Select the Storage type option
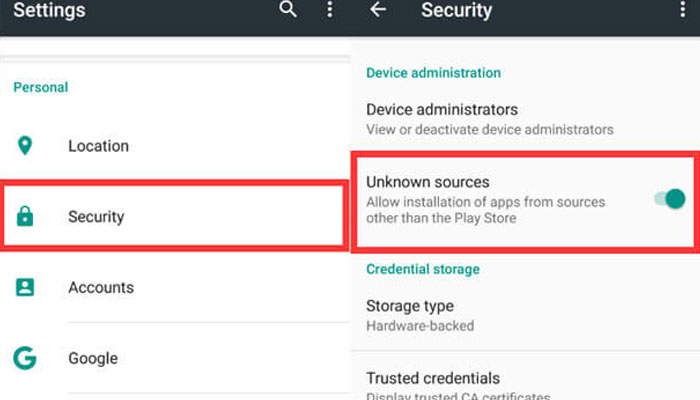Screen dimensions: 700x400 pos(525,316)
